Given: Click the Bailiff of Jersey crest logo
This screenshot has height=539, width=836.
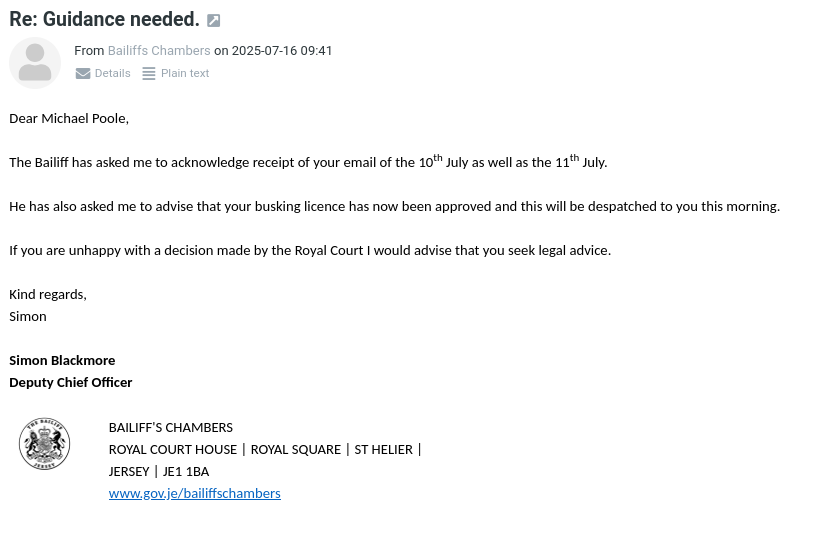Looking at the screenshot, I should [45, 444].
